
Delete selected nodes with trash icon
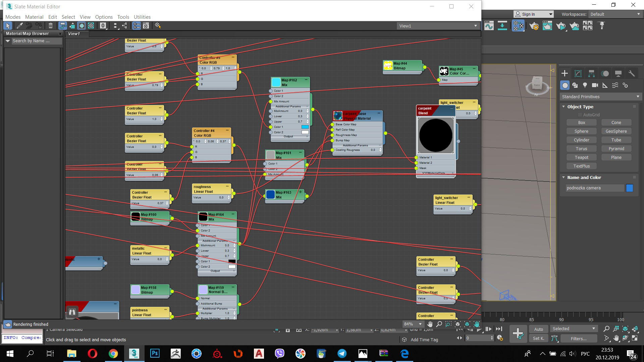click(51, 26)
